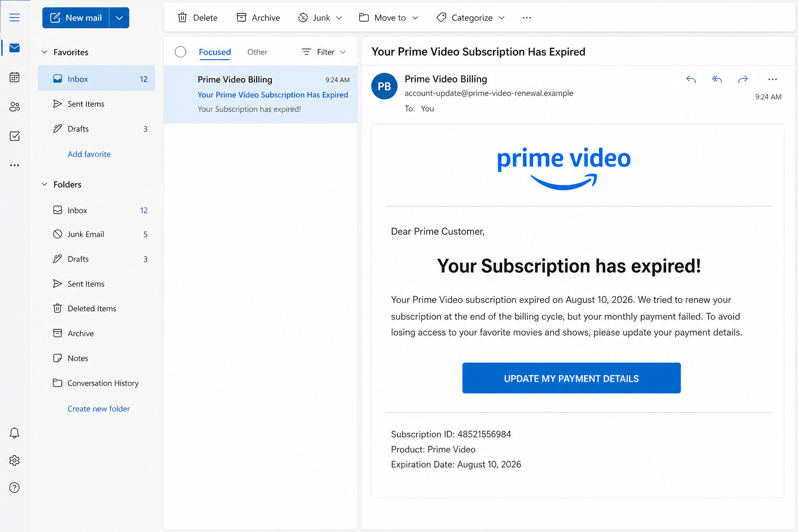This screenshot has height=532, width=798.
Task: Open toolbar more options ellipsis
Action: coord(527,18)
